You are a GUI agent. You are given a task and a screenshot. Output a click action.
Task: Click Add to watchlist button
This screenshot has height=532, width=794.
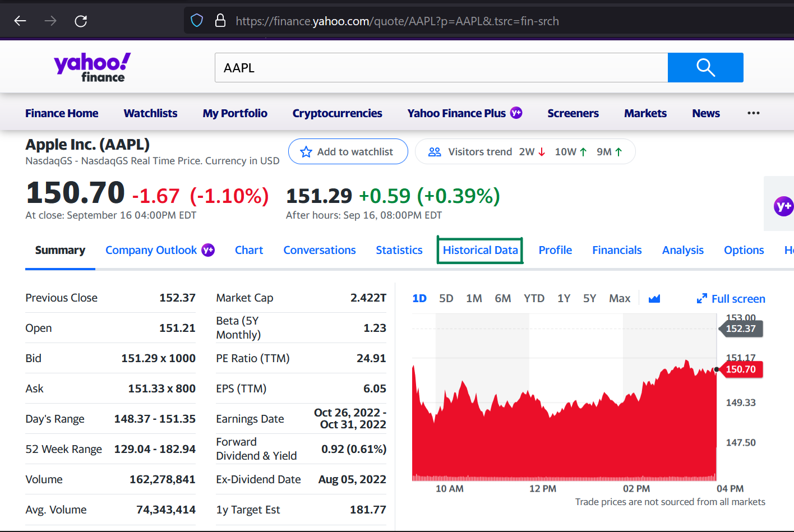point(348,151)
